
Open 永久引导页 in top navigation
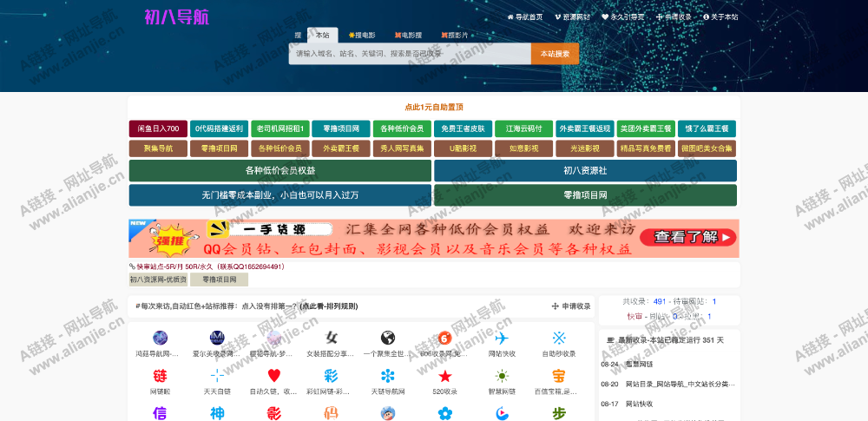tap(623, 17)
